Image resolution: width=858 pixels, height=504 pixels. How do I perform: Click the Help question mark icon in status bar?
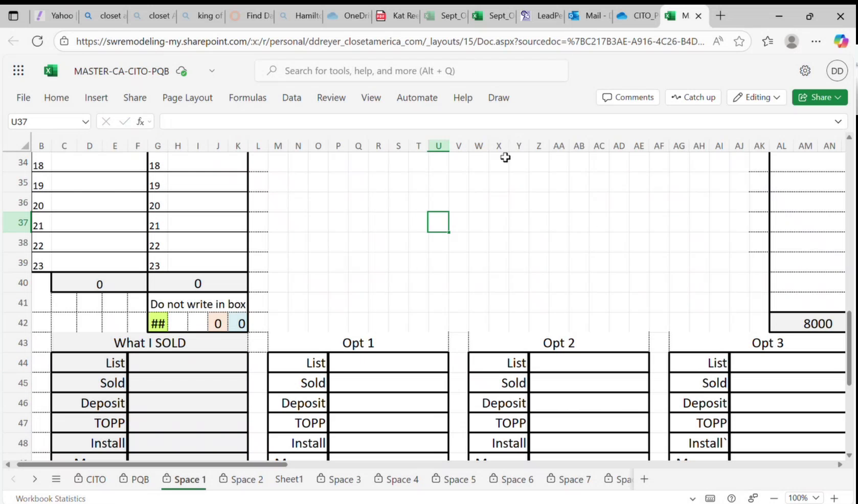[731, 498]
